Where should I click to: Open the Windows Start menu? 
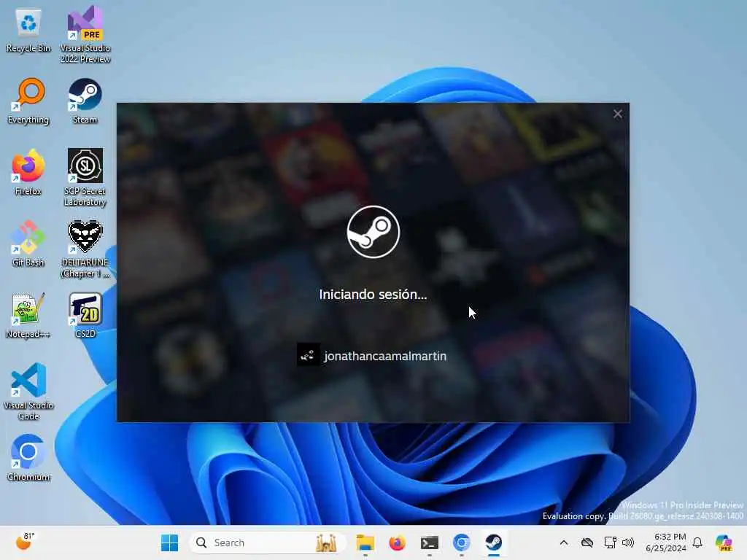click(x=169, y=542)
